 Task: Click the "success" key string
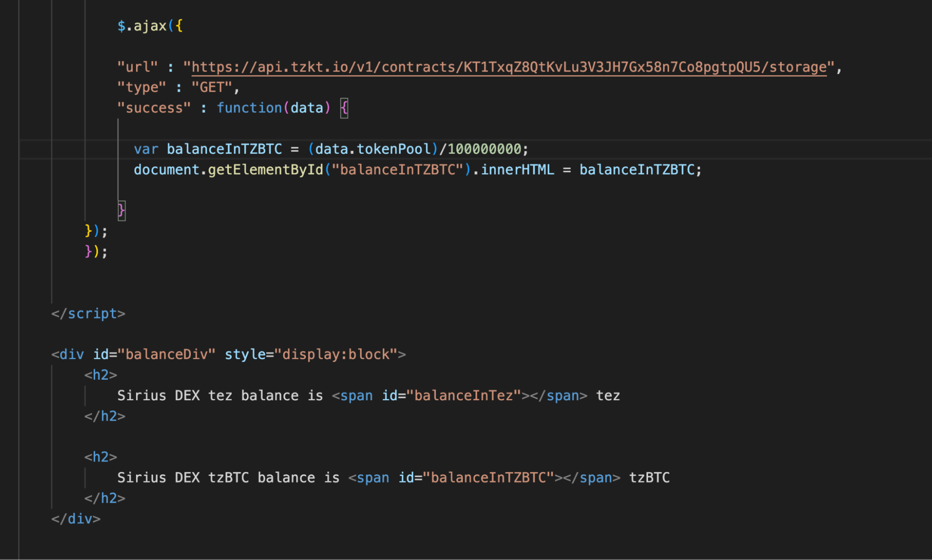154,108
